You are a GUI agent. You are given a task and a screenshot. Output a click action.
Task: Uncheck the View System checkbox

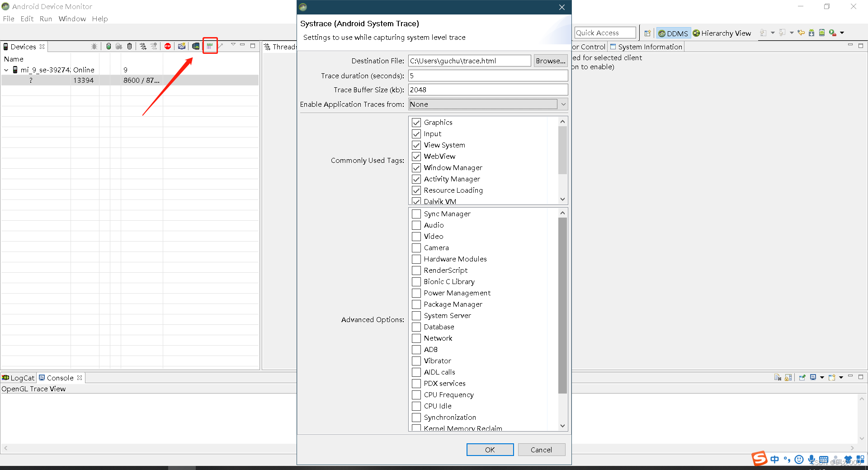416,145
